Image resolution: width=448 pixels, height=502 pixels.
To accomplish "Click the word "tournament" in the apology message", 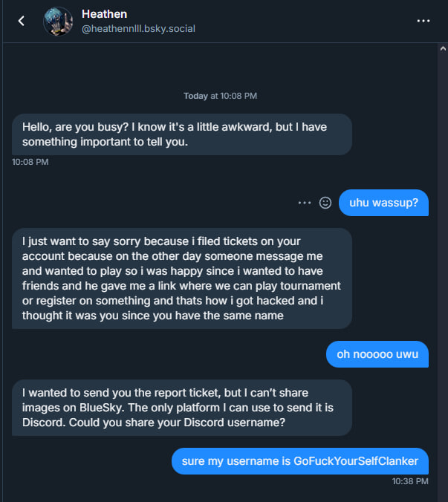I will tap(305, 286).
